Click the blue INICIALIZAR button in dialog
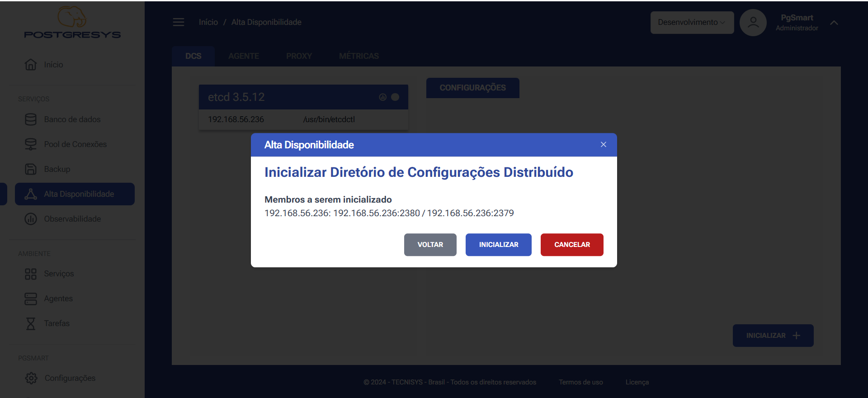The height and width of the screenshot is (398, 868). click(499, 245)
